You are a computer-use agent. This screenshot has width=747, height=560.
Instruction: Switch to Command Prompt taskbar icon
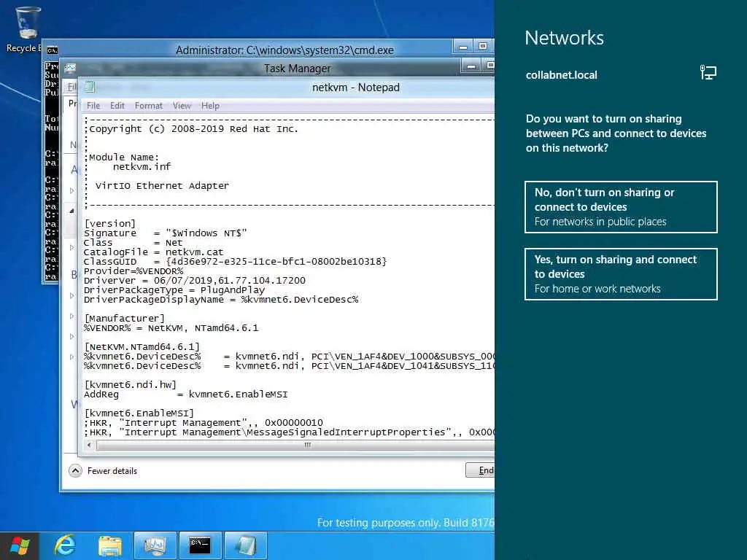point(200,545)
